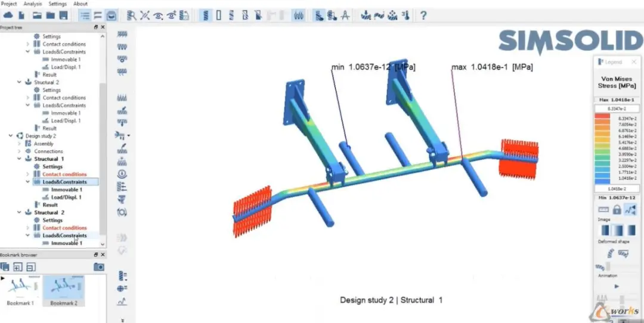Collapse the Design study 2 tree node
Viewport: 644px width, 323px height.
(11, 136)
